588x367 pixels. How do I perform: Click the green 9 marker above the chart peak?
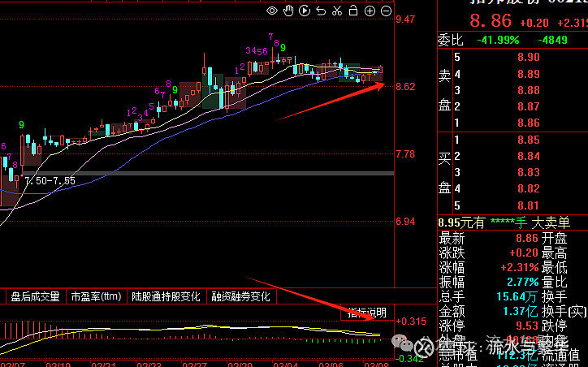tap(283, 48)
